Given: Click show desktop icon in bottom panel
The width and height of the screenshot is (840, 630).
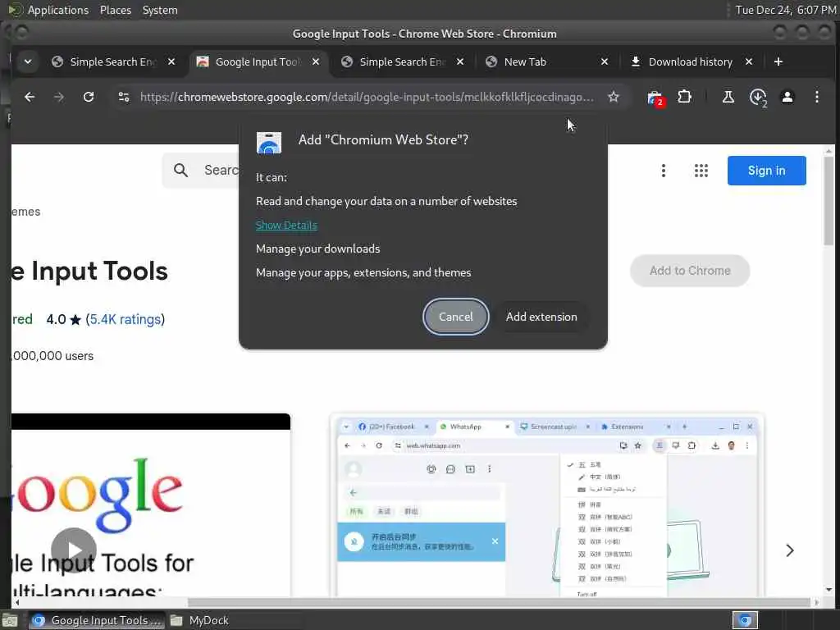Looking at the screenshot, I should [10, 620].
